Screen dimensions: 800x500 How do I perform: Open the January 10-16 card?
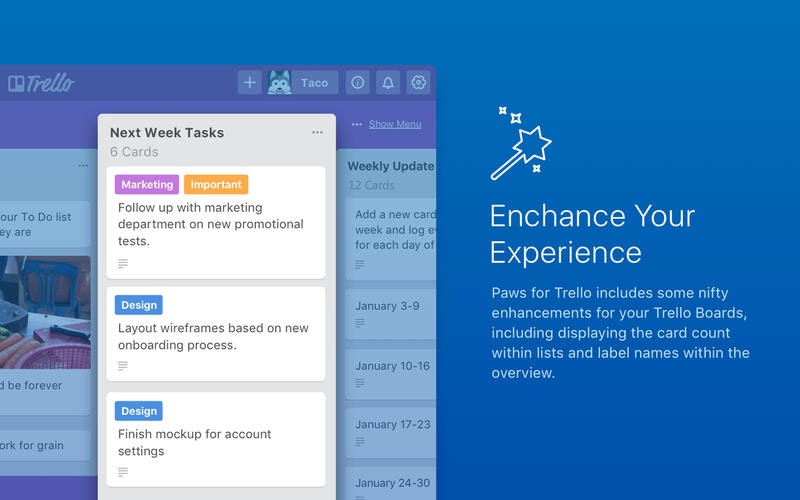pos(391,374)
